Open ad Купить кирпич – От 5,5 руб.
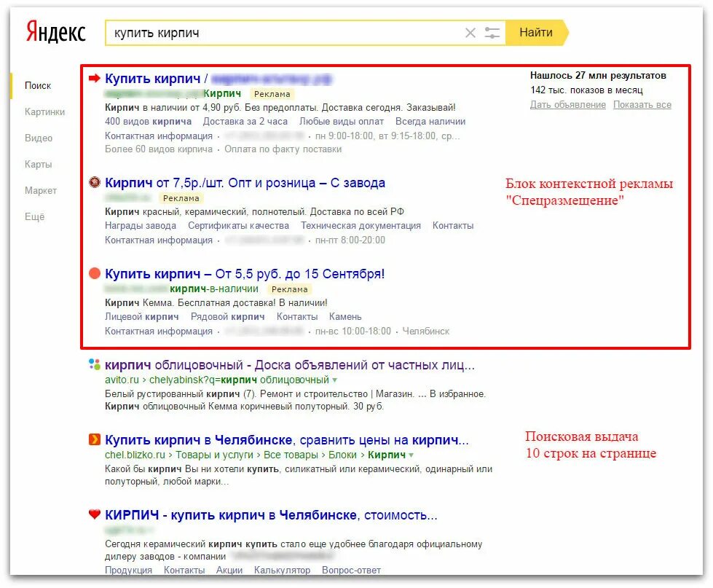Image resolution: width=713 pixels, height=588 pixels. pyautogui.click(x=245, y=274)
